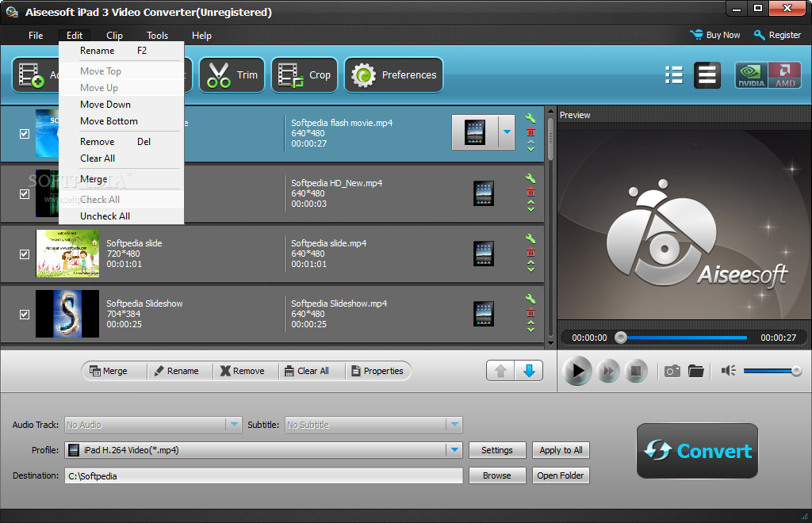
Task: Uncheck the Softpedia HD_New checkbox
Action: tap(25, 194)
